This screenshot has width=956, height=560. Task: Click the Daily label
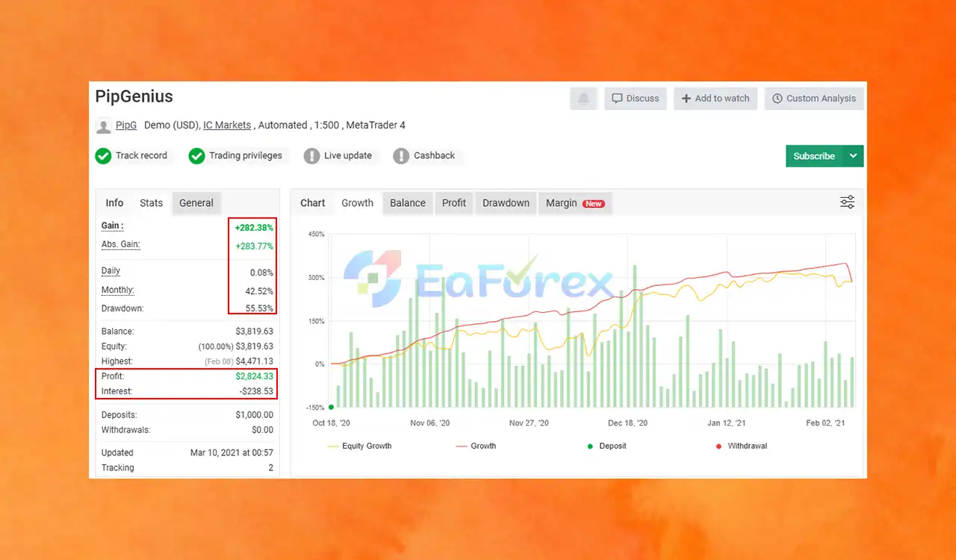click(111, 270)
